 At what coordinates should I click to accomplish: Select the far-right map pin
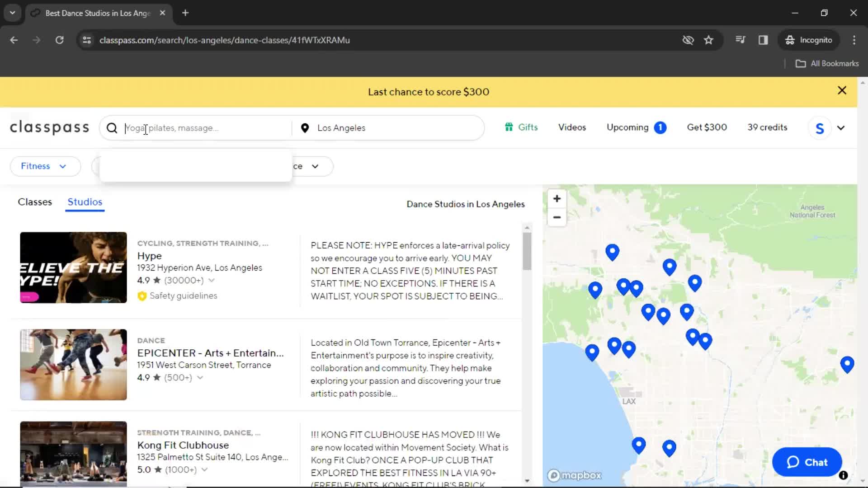pos(847,364)
